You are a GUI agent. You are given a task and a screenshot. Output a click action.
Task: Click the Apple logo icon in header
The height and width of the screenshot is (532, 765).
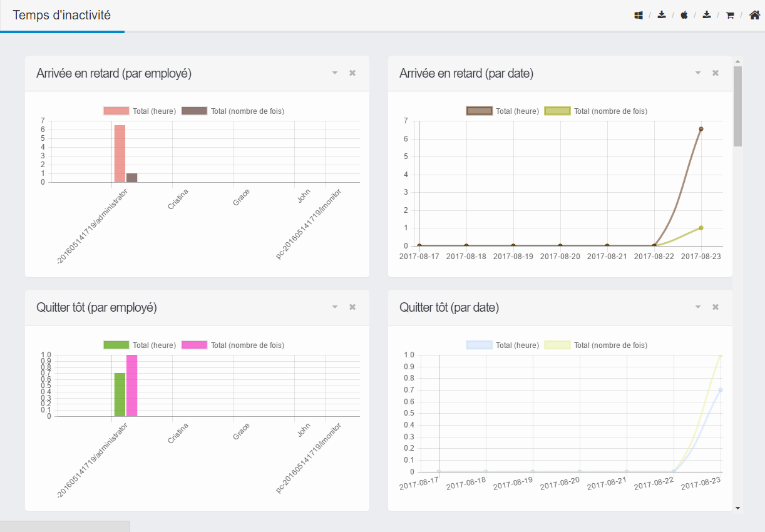point(684,15)
